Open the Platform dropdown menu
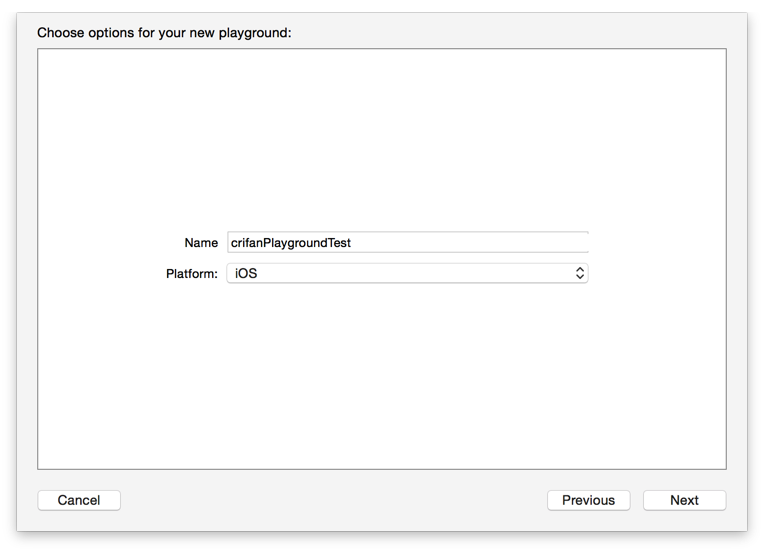764x552 pixels. [x=407, y=273]
